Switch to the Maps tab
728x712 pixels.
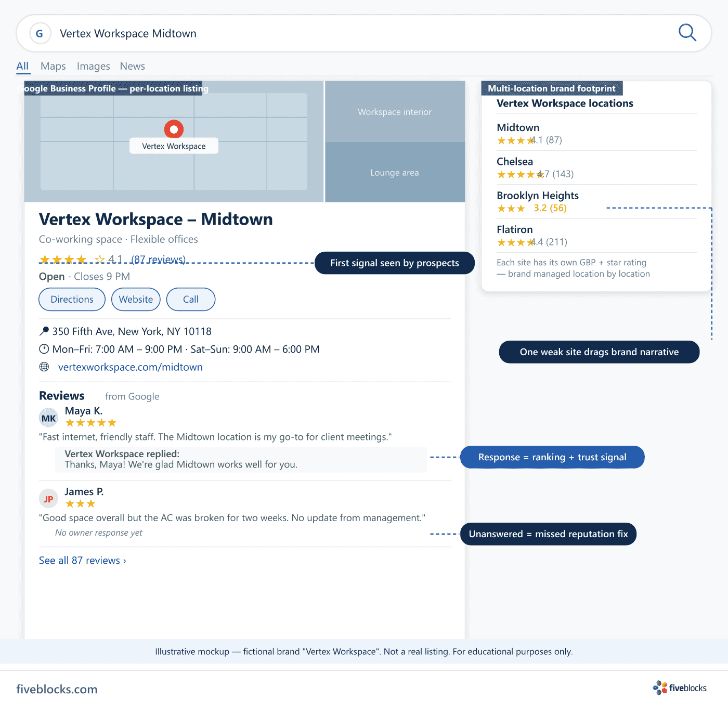(x=53, y=66)
